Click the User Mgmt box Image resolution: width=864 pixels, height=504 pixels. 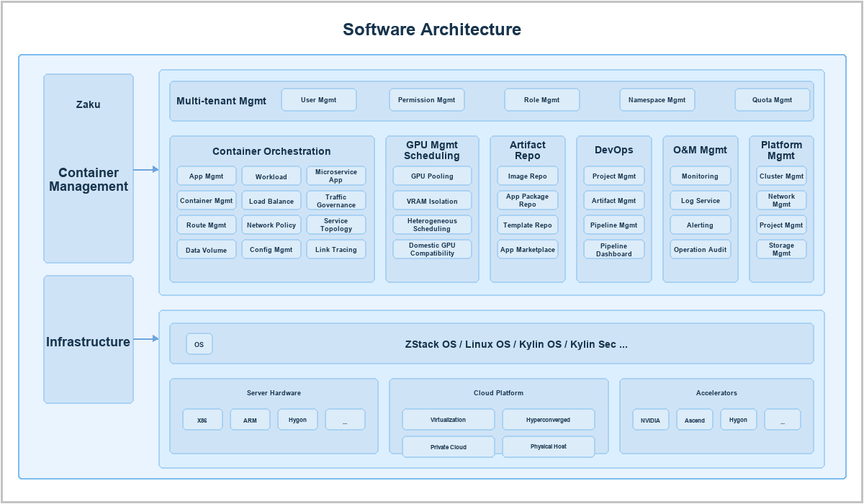[318, 100]
